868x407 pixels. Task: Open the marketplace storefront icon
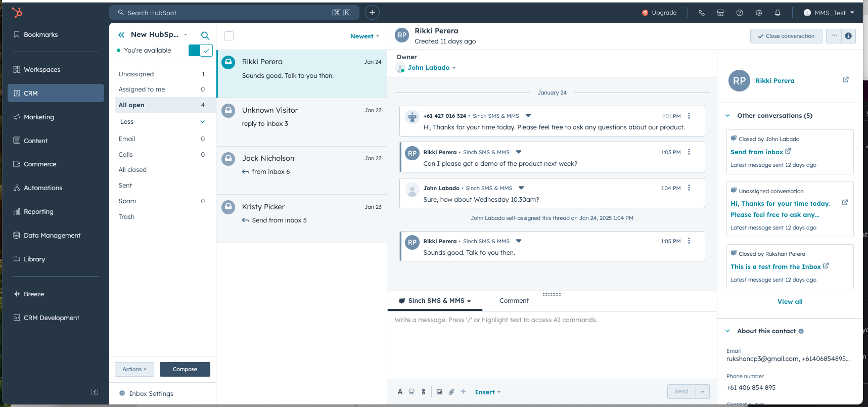(720, 13)
